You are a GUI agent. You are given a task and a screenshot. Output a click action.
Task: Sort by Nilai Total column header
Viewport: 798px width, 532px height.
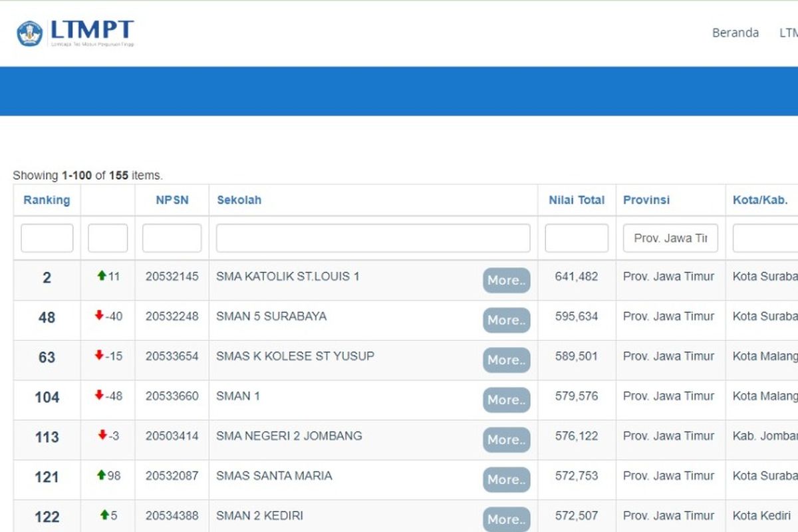pos(577,199)
